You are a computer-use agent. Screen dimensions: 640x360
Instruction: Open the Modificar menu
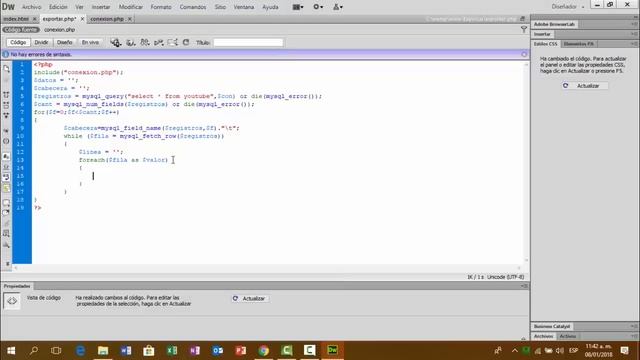coord(131,7)
